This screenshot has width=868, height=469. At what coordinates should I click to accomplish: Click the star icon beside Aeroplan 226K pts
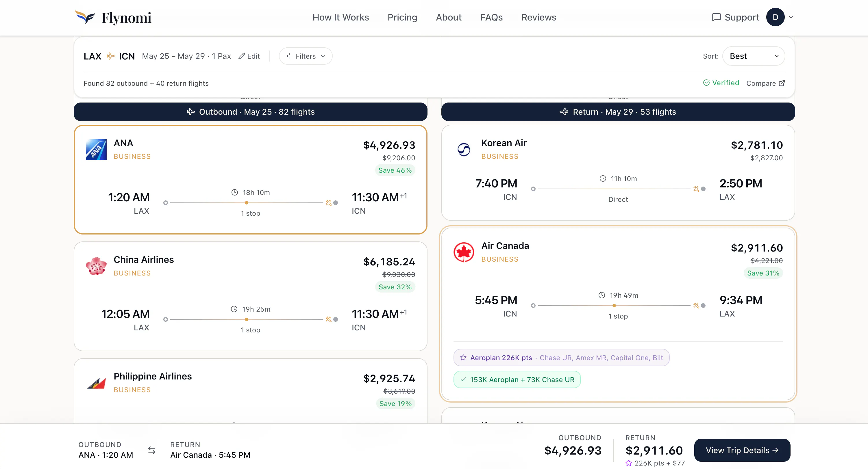pos(463,358)
